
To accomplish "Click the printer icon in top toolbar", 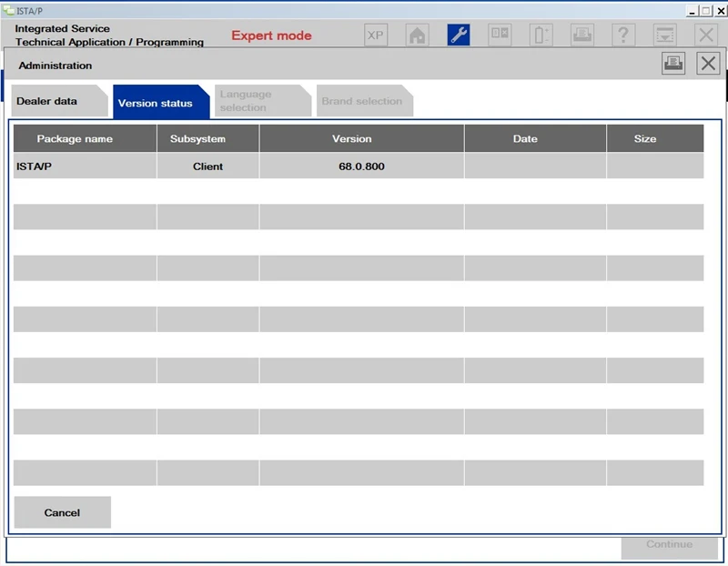I will click(x=582, y=35).
